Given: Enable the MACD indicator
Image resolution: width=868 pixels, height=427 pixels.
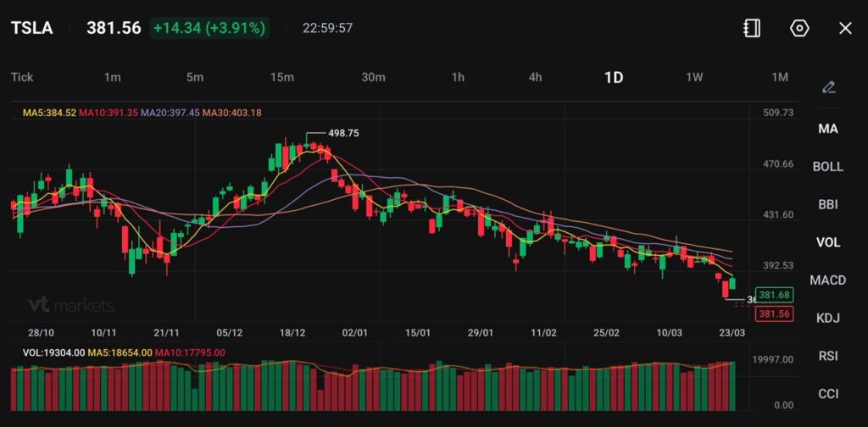Looking at the screenshot, I should click(x=828, y=280).
